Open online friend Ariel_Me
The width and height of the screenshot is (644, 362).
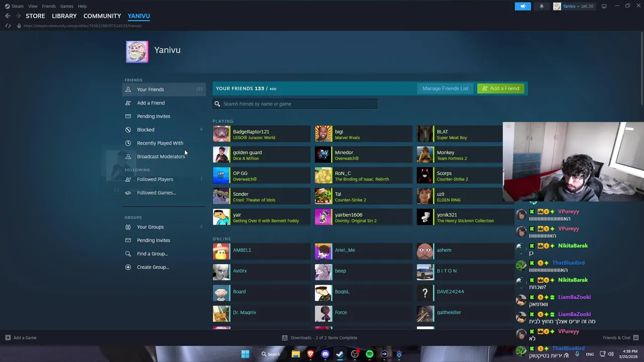363,251
